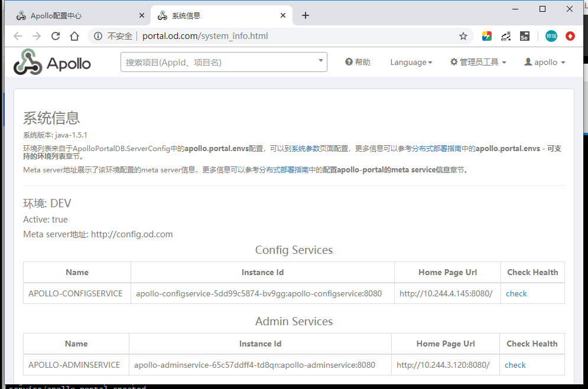
Task: Check health of APOLLO-ADMINSERVICE
Action: click(x=515, y=365)
